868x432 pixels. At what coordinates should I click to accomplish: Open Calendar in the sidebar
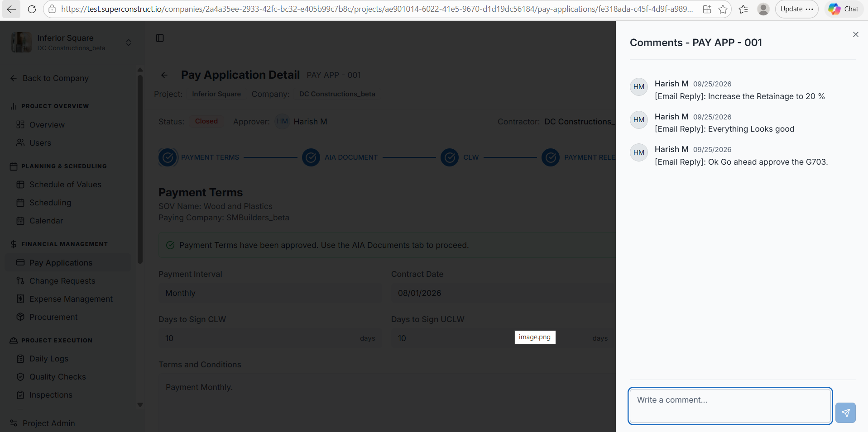click(46, 221)
